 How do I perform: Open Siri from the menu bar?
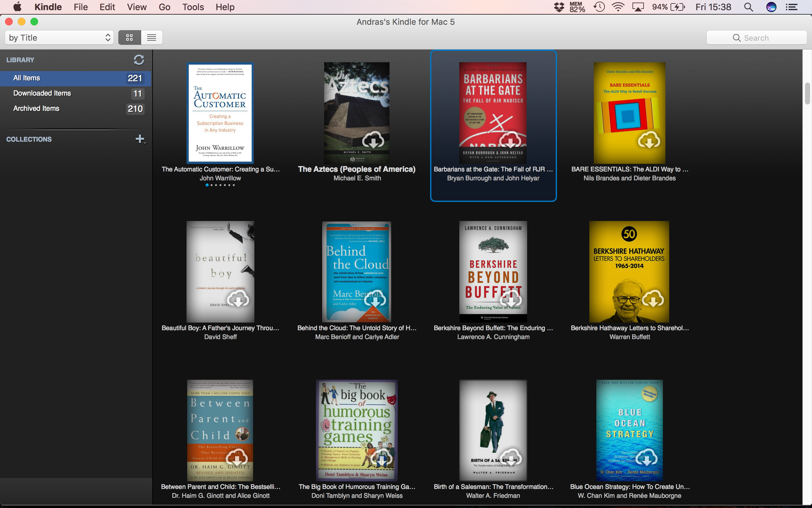[x=771, y=7]
